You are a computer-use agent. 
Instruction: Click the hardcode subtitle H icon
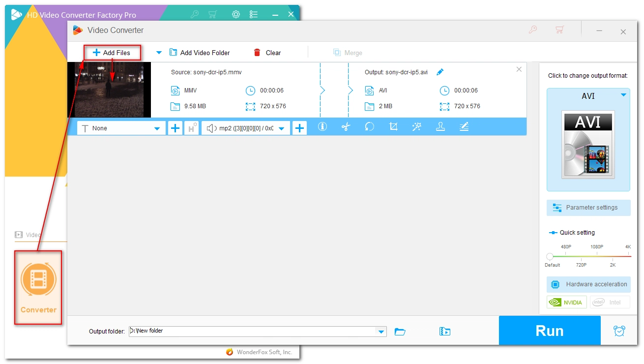[191, 128]
